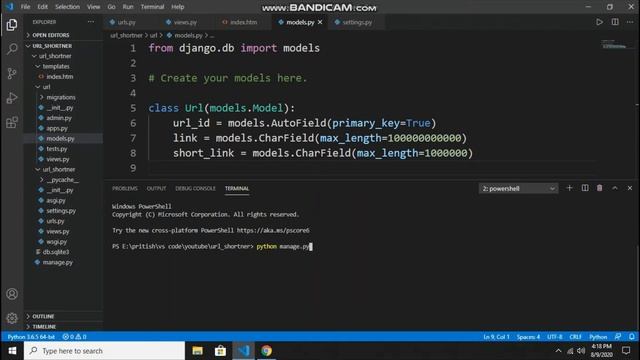Switch to the index.htm editor tab
This screenshot has height=360, width=640.
244,22
